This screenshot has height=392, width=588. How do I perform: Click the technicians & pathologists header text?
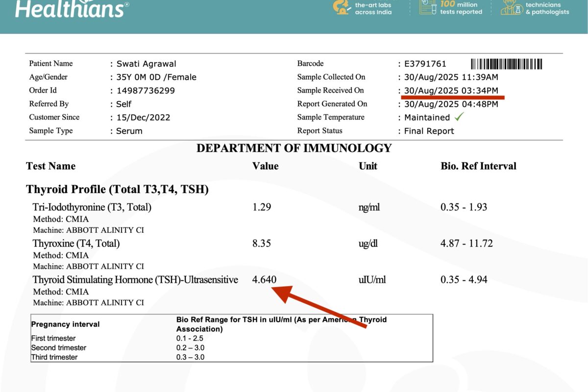[x=547, y=8]
